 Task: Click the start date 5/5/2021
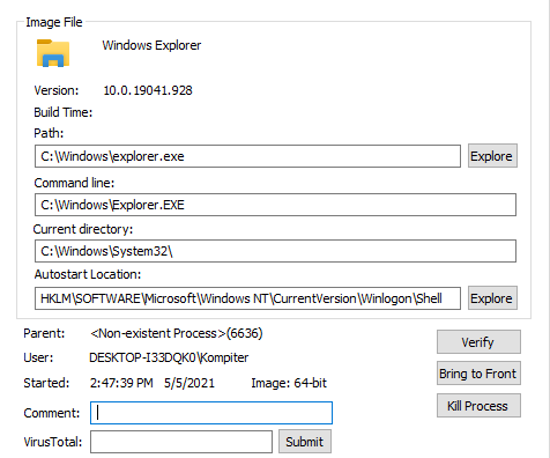click(x=189, y=383)
